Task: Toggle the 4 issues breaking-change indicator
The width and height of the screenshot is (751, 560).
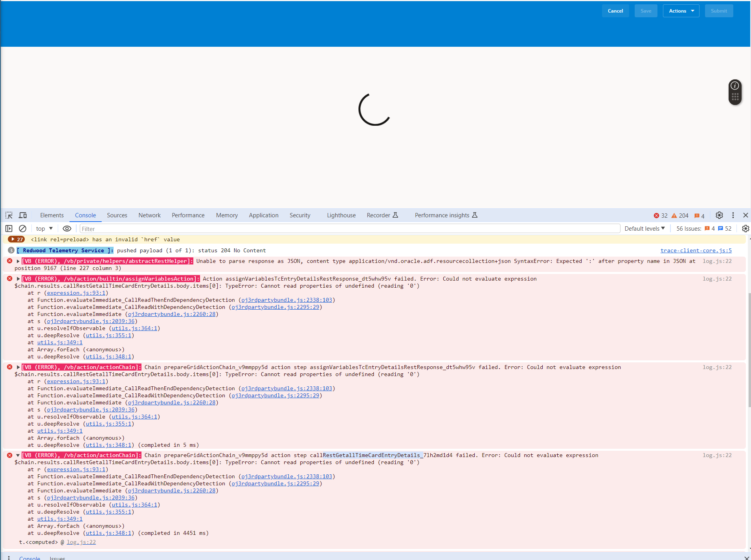Action: 698,215
